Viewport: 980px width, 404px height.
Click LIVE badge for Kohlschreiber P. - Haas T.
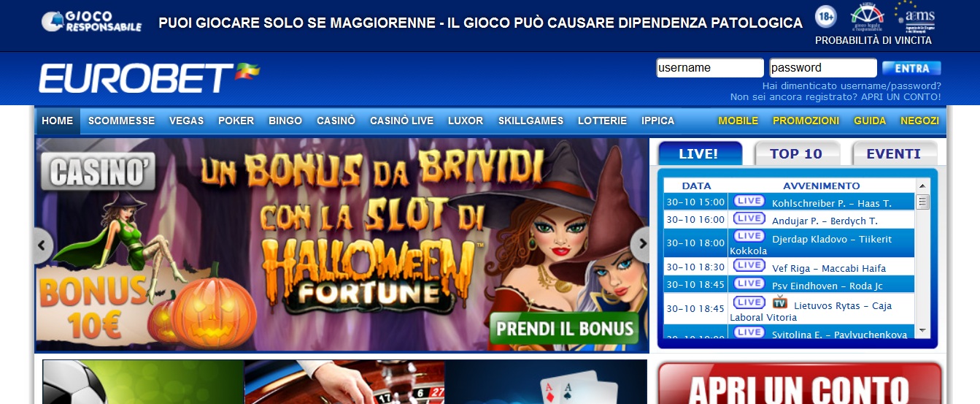click(749, 201)
